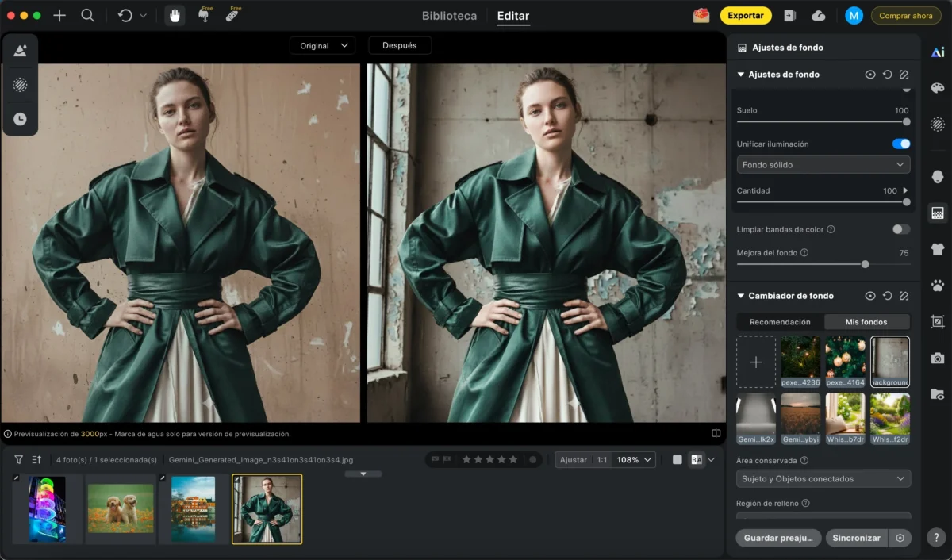952x560 pixels.
Task: Disable the Unificar iluminación toggle
Action: click(x=901, y=144)
